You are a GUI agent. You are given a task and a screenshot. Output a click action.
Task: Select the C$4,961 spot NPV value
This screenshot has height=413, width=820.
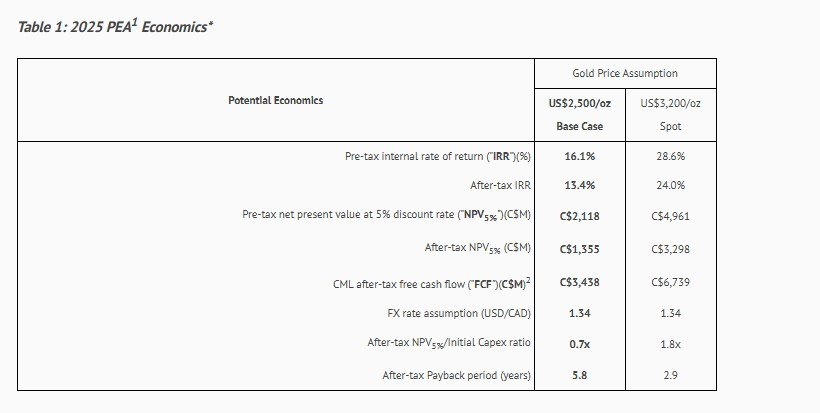670,214
